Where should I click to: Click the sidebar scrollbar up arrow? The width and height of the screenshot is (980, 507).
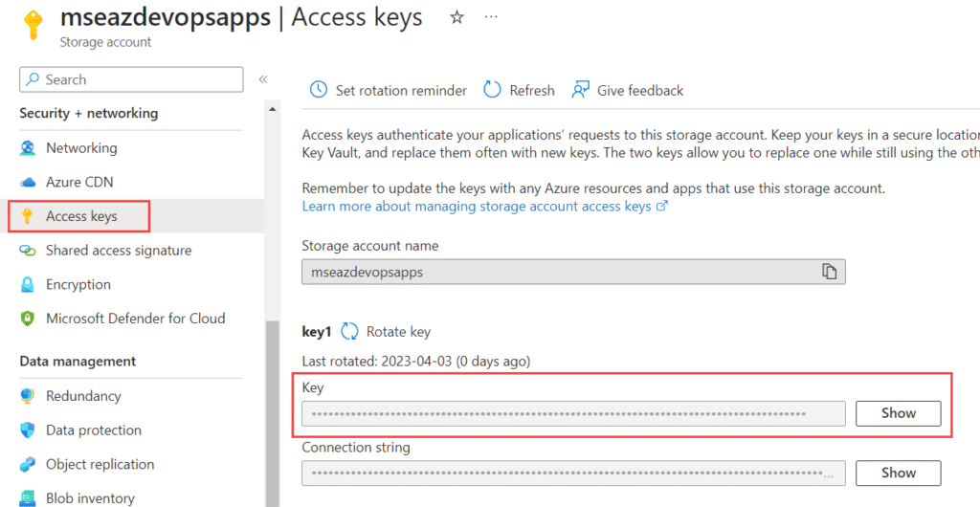point(272,109)
